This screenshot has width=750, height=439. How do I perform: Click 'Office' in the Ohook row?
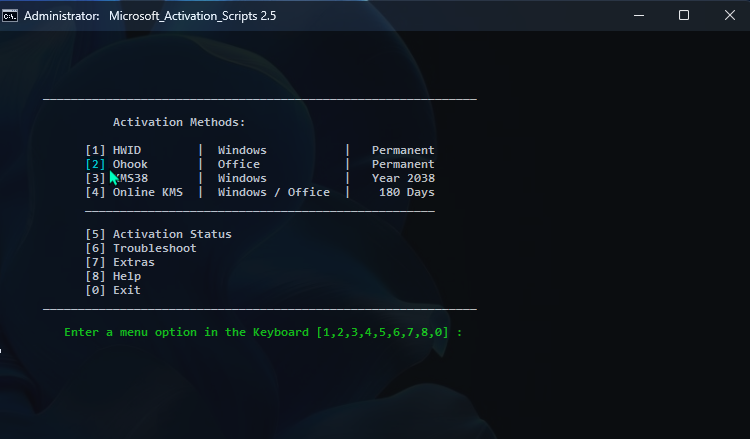[239, 164]
